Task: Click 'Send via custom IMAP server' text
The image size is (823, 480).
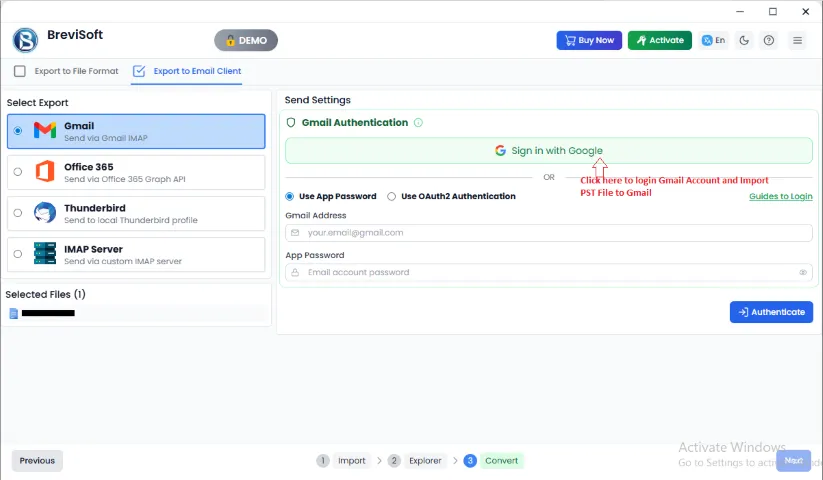Action: pos(123,261)
